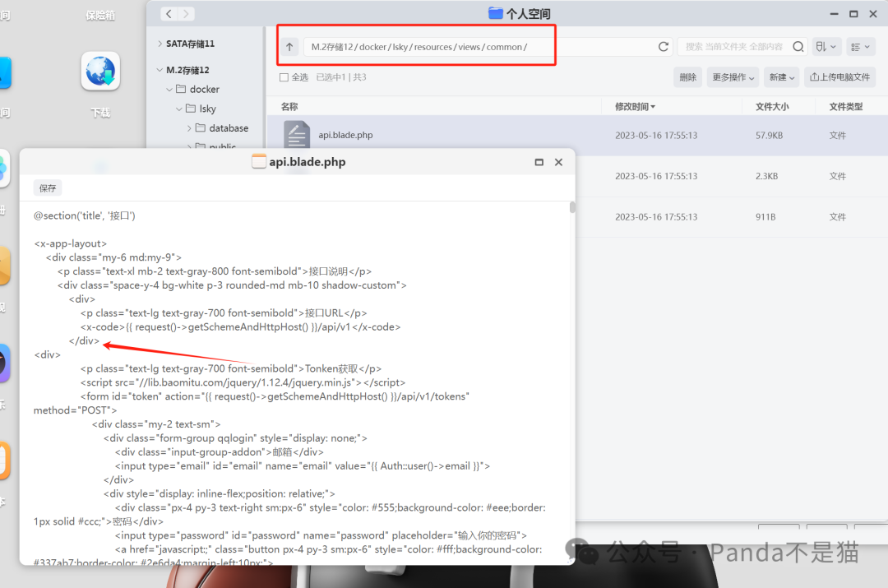
Task: Close the api.blade.php editor window
Action: (x=558, y=162)
